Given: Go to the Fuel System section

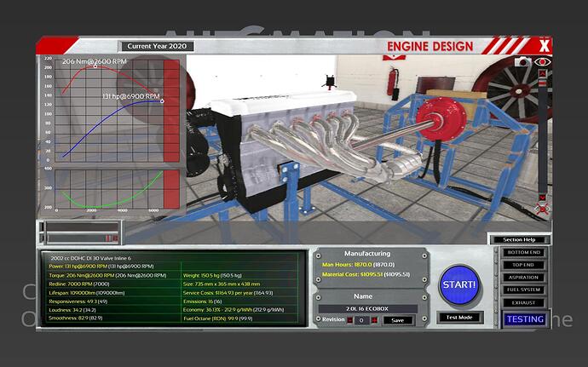Looking at the screenshot, I should pyautogui.click(x=523, y=290).
